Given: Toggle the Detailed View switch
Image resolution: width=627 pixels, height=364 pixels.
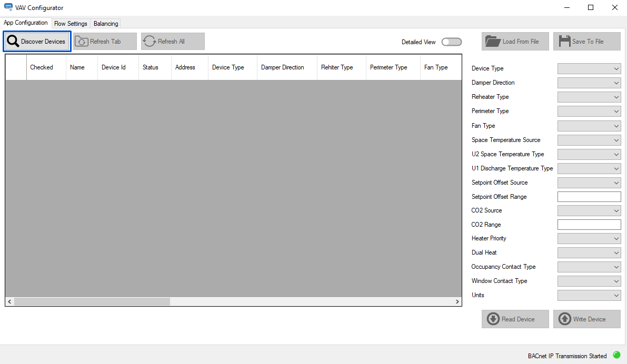Looking at the screenshot, I should pos(451,42).
